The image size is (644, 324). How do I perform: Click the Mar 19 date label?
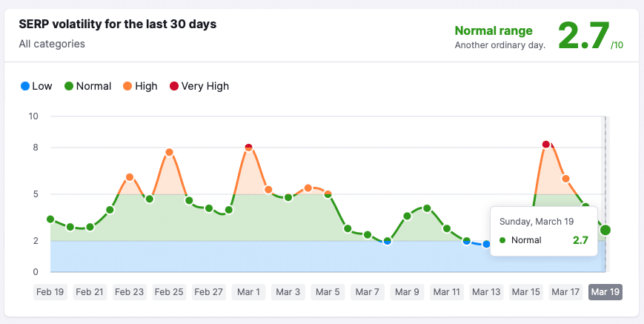(605, 292)
